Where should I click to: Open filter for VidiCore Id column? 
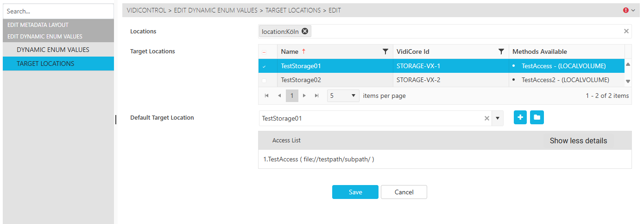(501, 51)
